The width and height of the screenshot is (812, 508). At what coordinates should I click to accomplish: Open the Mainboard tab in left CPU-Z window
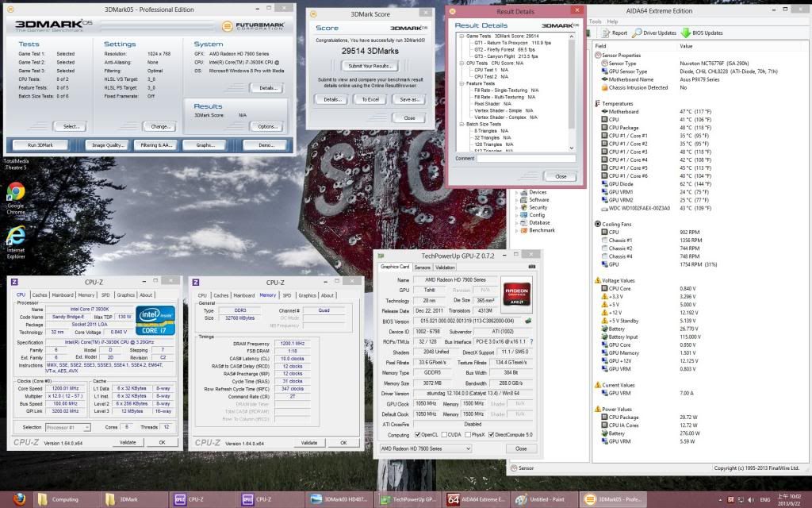click(62, 295)
